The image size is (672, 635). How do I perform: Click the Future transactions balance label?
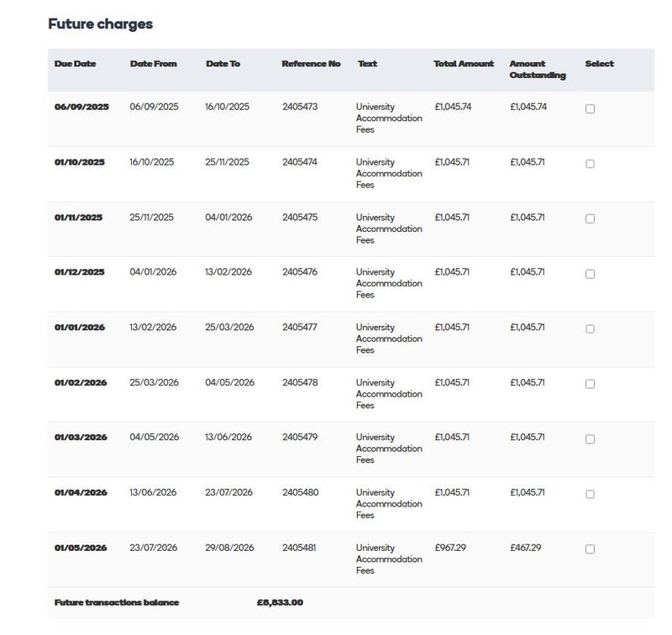[117, 602]
